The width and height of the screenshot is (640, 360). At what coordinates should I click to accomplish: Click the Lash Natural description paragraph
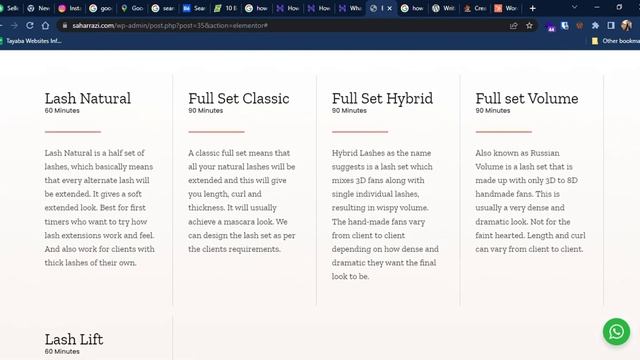(x=100, y=208)
